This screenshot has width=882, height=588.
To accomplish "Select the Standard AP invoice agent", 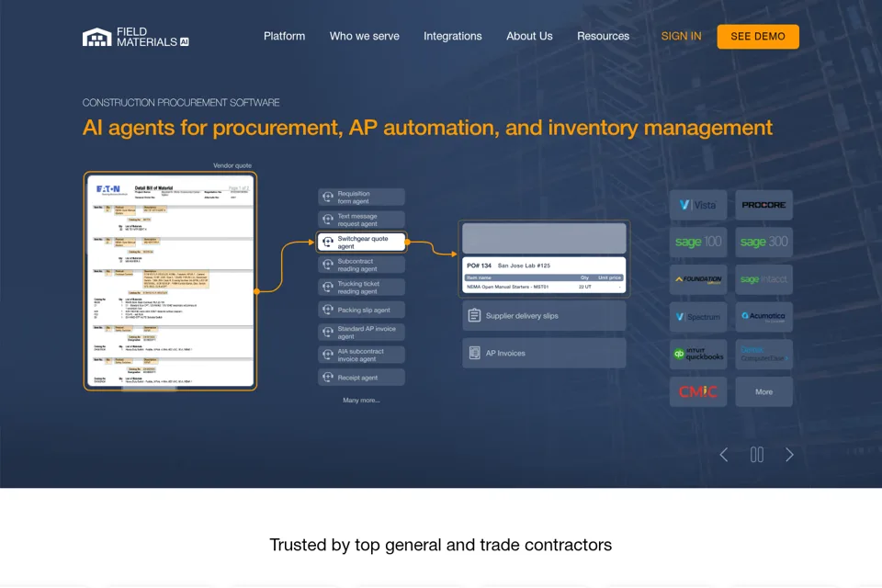I will point(361,332).
